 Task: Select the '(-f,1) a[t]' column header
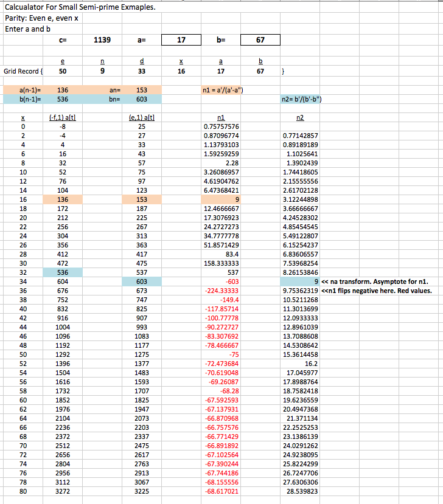[63, 118]
